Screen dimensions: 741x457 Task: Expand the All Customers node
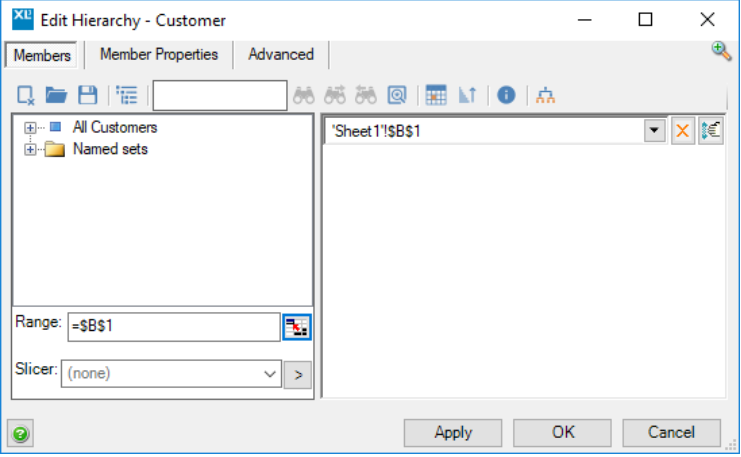coord(30,128)
